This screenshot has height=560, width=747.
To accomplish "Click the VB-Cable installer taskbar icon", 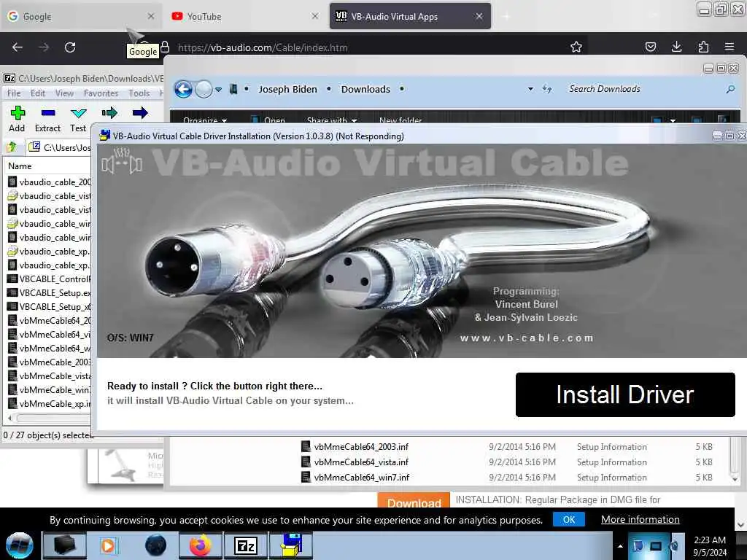I will [291, 545].
